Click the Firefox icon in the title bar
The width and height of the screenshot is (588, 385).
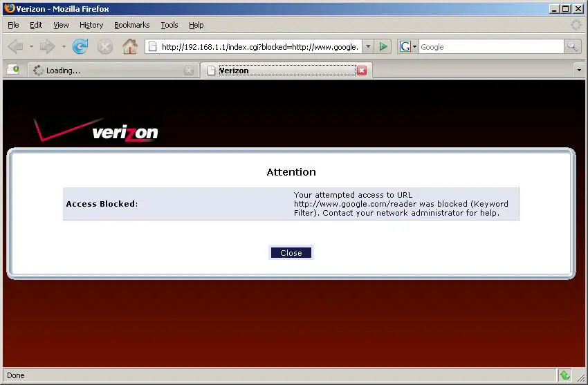coord(10,8)
